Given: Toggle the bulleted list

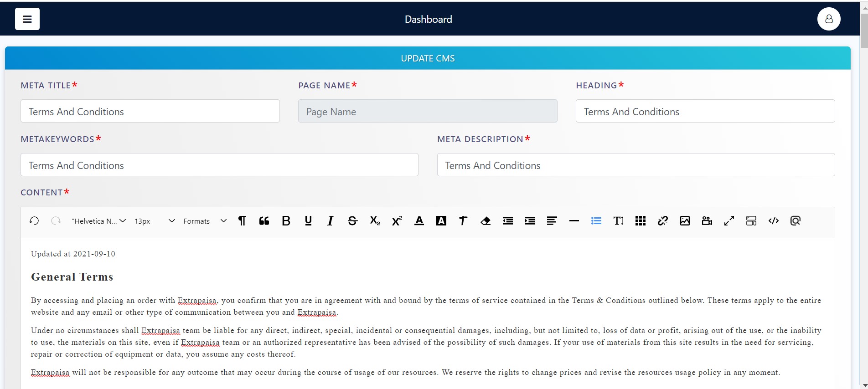Looking at the screenshot, I should (596, 221).
